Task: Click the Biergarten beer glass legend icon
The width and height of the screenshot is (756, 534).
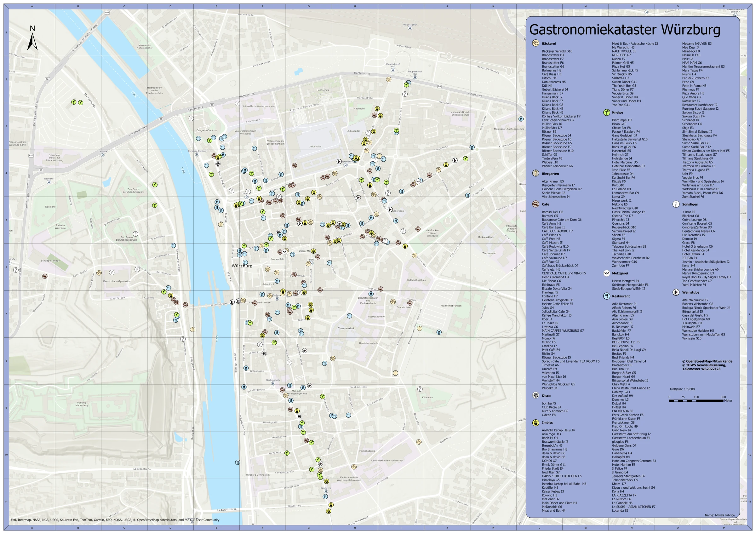Action: coord(535,174)
